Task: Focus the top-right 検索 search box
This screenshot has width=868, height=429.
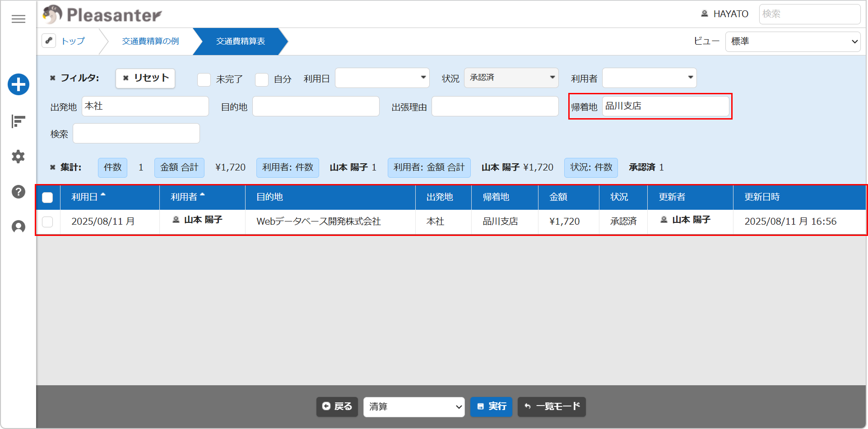Action: [810, 14]
